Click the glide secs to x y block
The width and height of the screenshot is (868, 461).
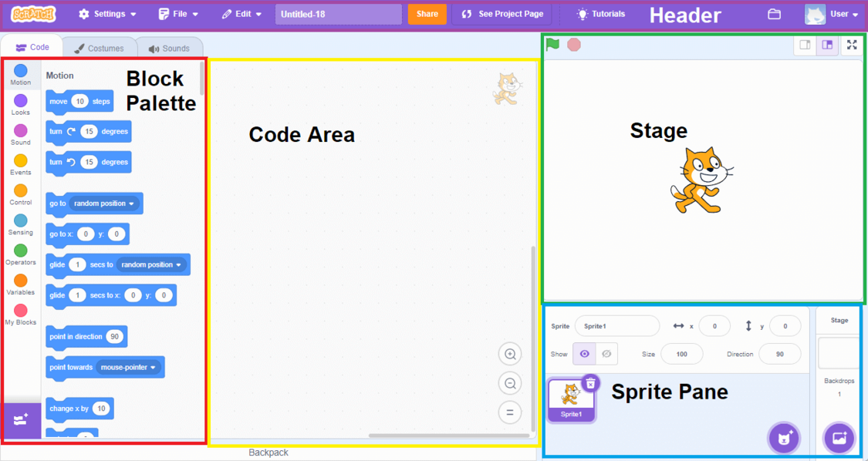pos(111,296)
